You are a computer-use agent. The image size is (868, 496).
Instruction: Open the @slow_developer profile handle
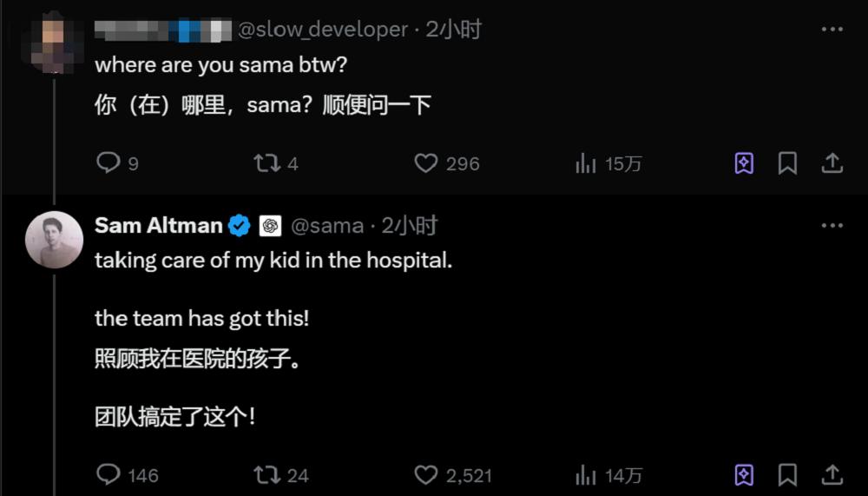click(322, 30)
